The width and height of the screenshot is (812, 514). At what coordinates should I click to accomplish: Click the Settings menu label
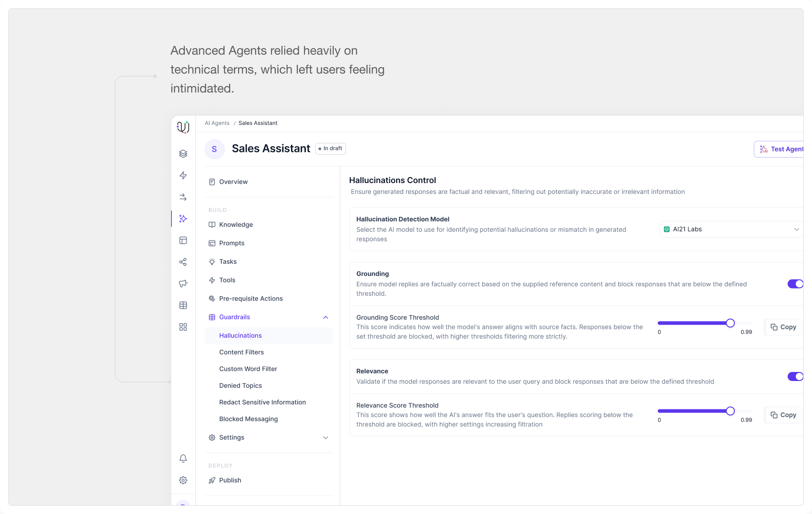click(232, 437)
